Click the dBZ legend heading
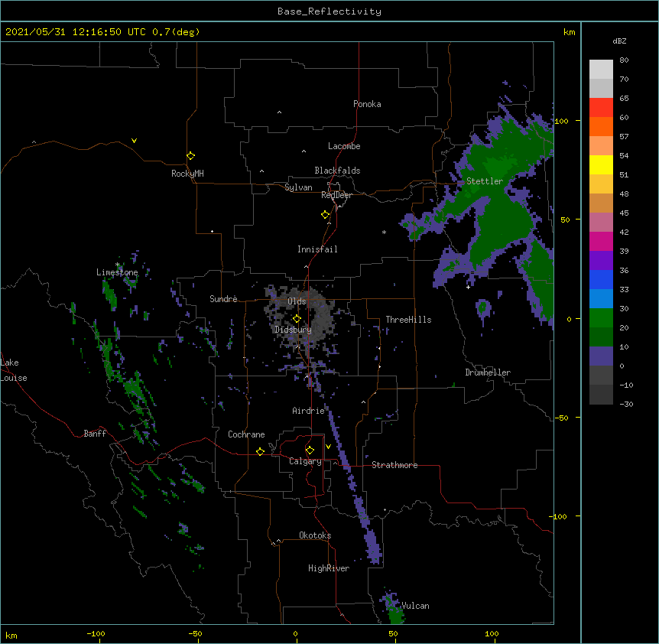Image resolution: width=659 pixels, height=644 pixels. (619, 41)
